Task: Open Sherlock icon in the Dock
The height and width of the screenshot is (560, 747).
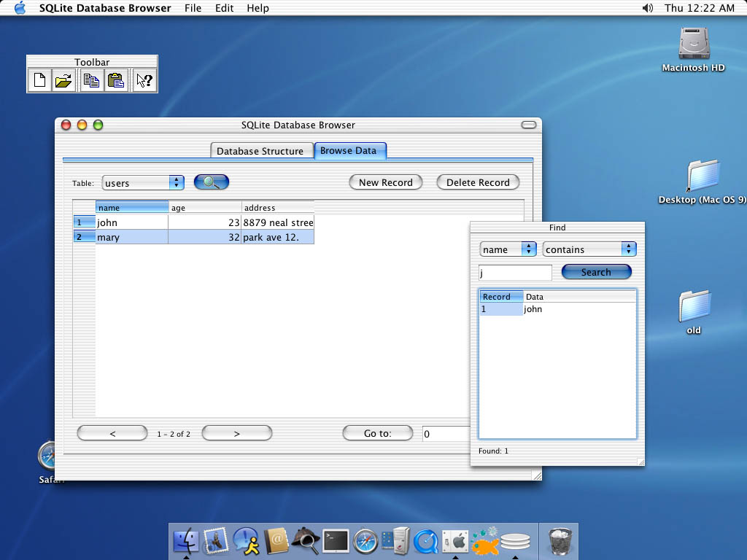Action: (306, 542)
